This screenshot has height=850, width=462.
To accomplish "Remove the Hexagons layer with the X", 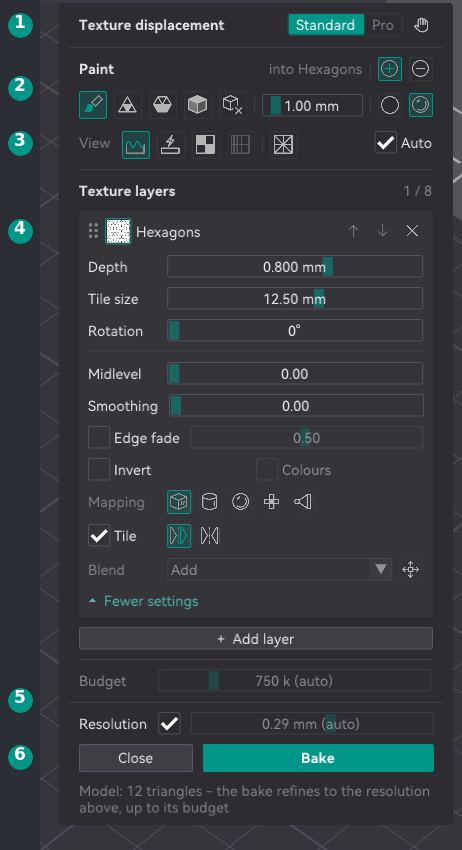I will point(412,231).
